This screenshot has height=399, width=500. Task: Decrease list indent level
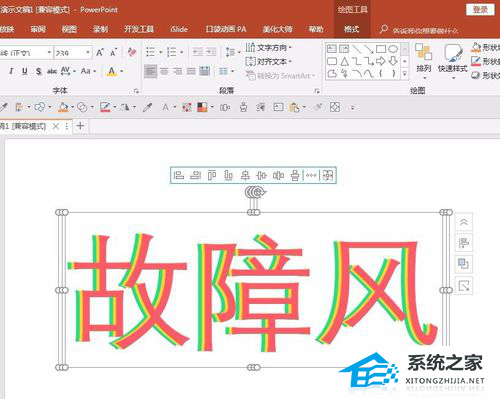(x=198, y=52)
